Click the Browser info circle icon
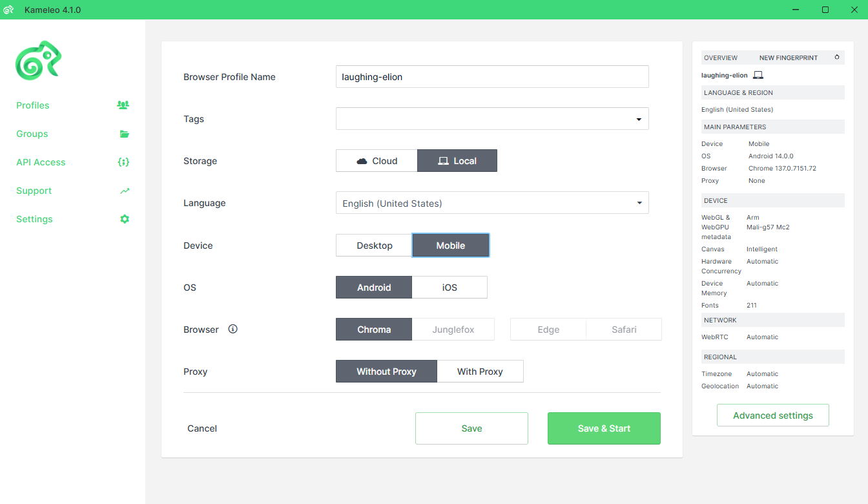 (233, 329)
